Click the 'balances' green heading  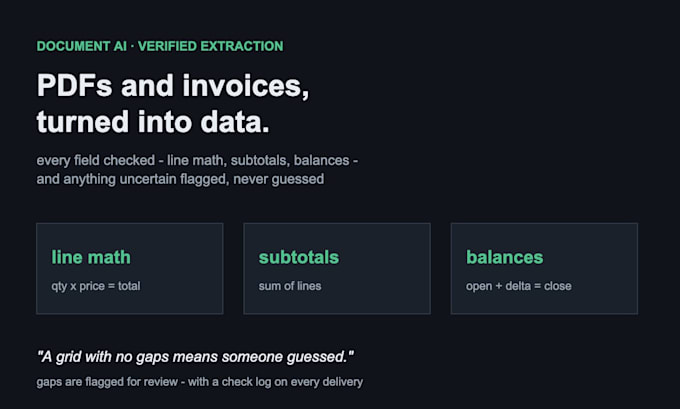504,257
